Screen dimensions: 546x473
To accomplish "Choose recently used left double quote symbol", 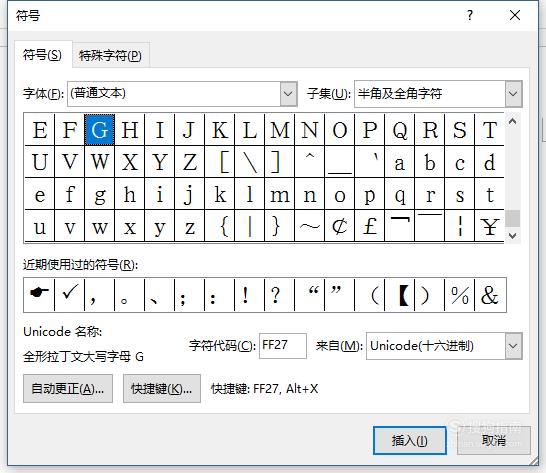I will (310, 295).
